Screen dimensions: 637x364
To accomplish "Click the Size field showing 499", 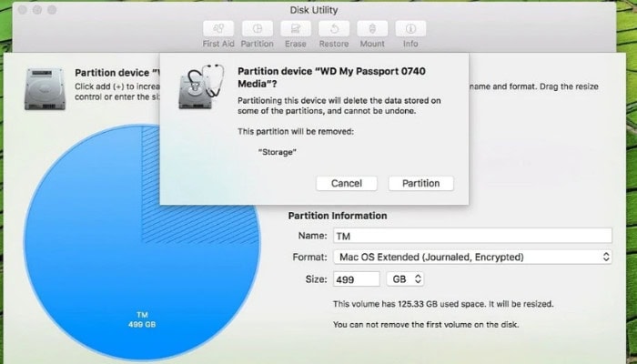I will coord(357,279).
